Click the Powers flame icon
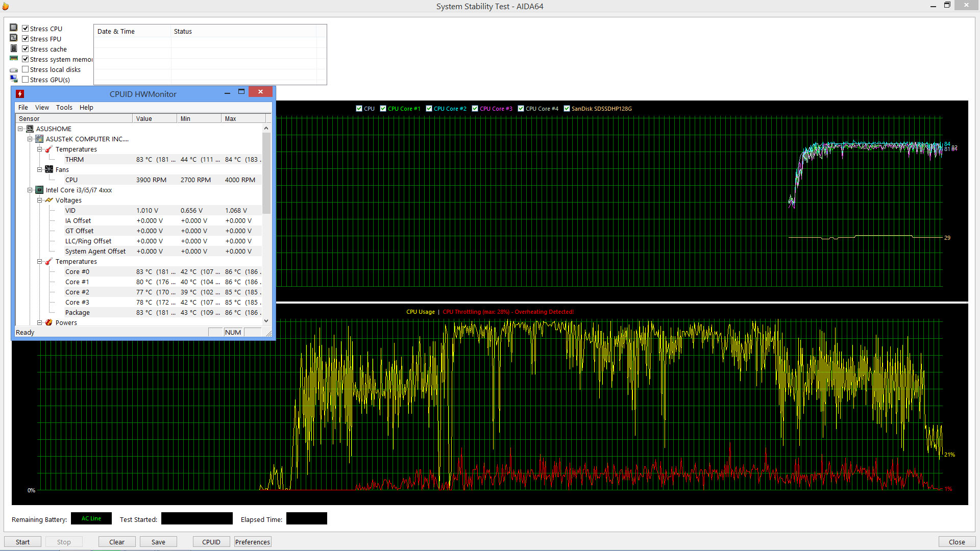980x551 pixels. point(49,323)
